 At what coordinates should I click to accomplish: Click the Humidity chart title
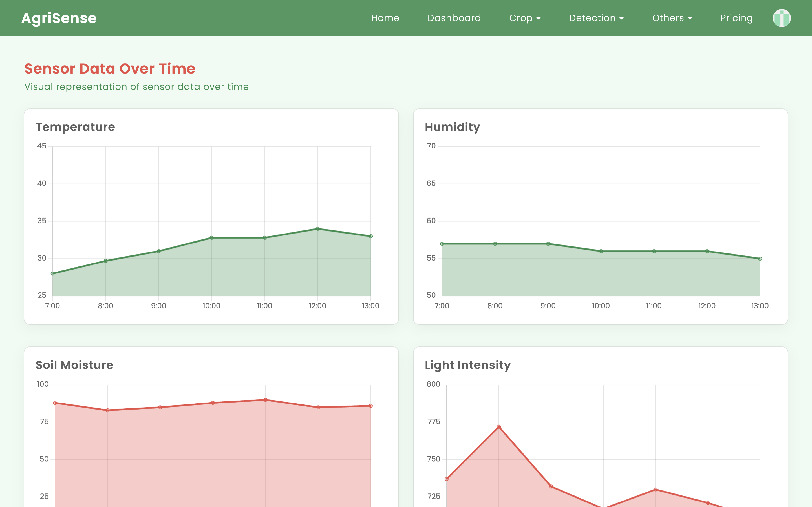(x=452, y=127)
